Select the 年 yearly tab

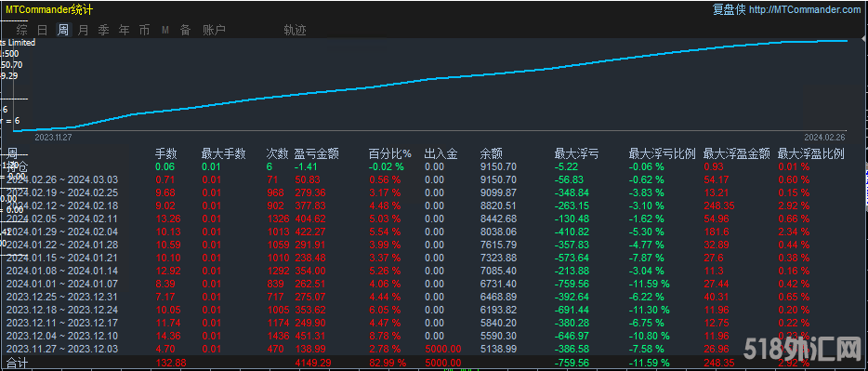pyautogui.click(x=124, y=30)
